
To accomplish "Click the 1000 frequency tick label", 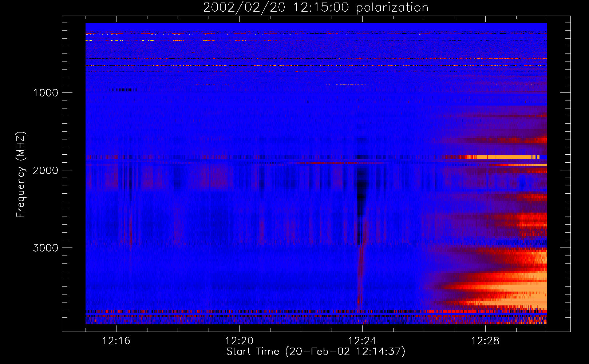I will point(46,93).
